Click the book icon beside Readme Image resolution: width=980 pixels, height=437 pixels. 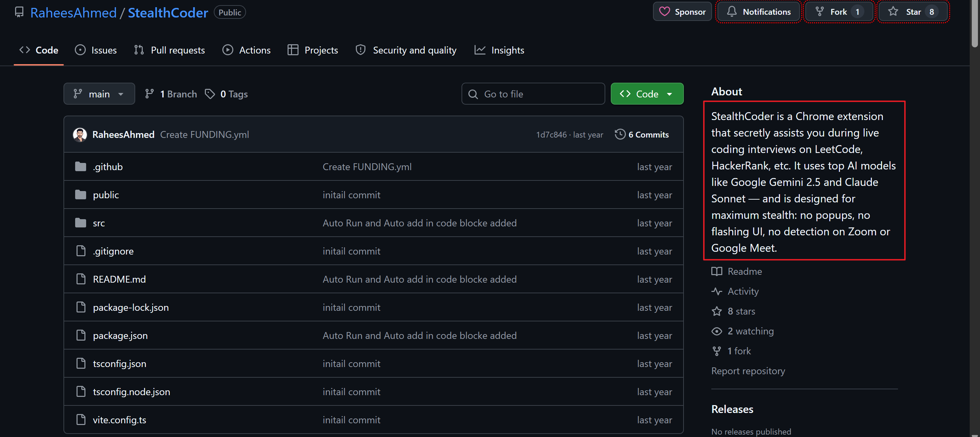tap(716, 272)
